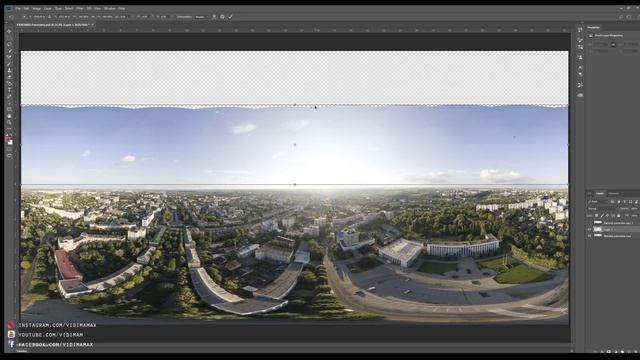Screen dimensions: 640x360
Task: Switch to the Channels tab
Action: coord(614,193)
